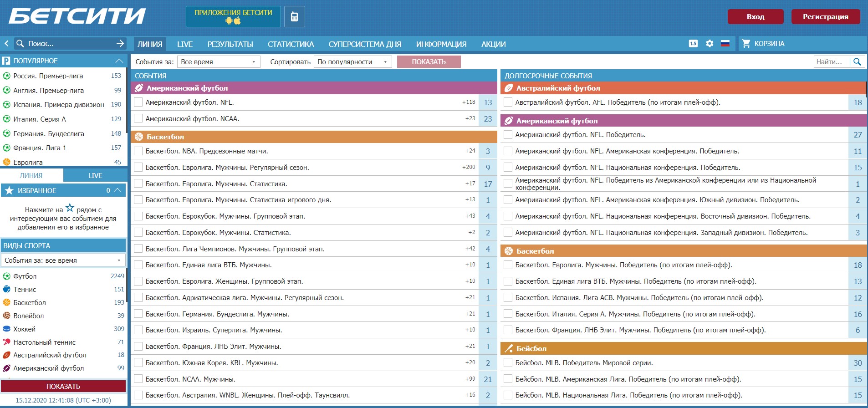Image resolution: width=868 pixels, height=408 pixels.
Task: Tick Баскетбол NBA Предсезонные матчи checkbox
Action: [138, 151]
